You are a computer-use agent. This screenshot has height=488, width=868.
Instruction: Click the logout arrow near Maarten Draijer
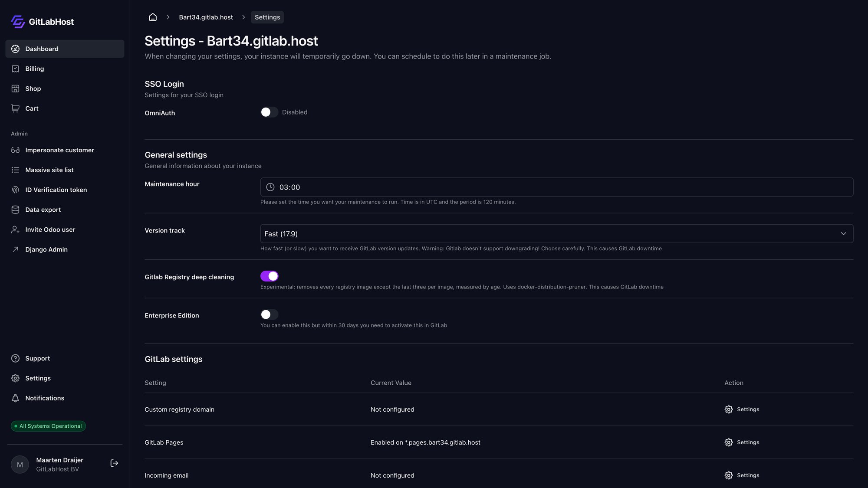point(114,463)
